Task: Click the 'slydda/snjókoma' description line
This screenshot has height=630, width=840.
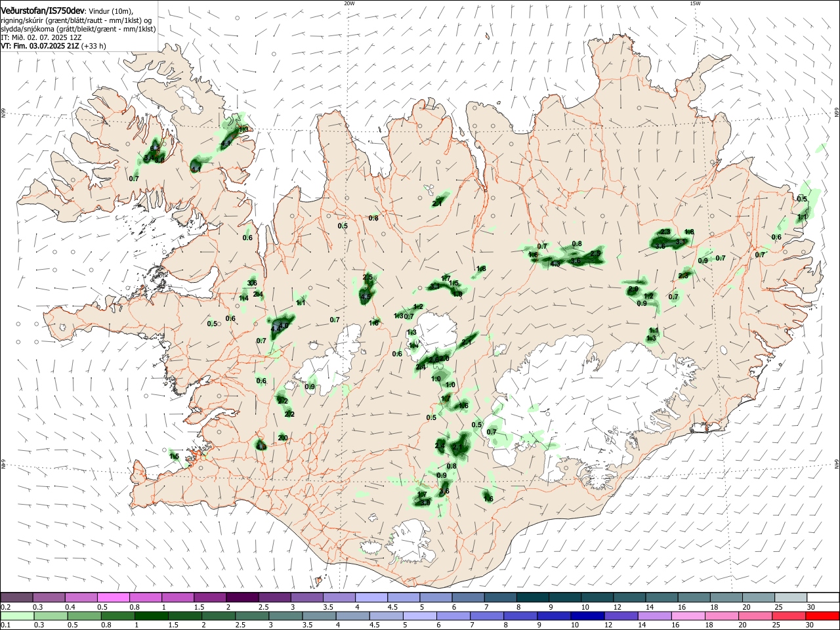Action: (x=78, y=29)
